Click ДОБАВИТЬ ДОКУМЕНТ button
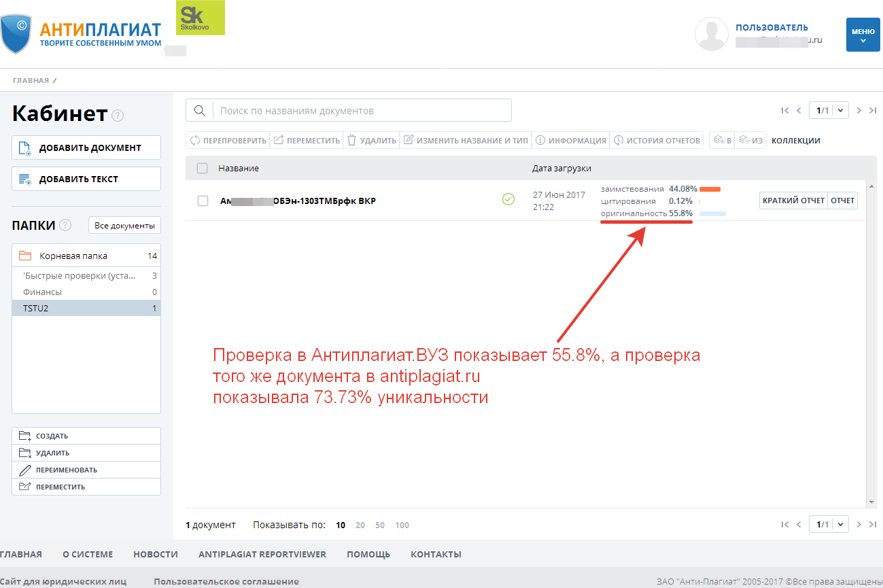Viewport: 883px width, 588px height. pyautogui.click(x=86, y=148)
